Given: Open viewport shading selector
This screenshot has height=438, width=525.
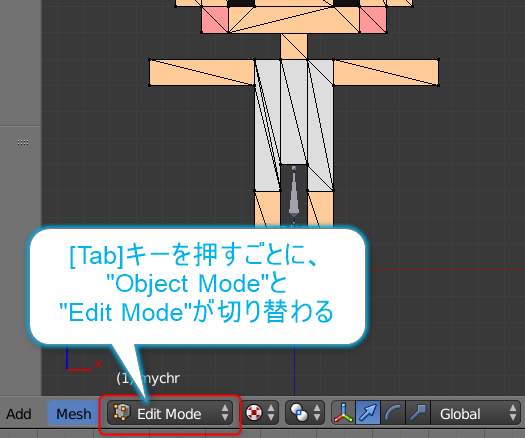Looking at the screenshot, I should 260,413.
